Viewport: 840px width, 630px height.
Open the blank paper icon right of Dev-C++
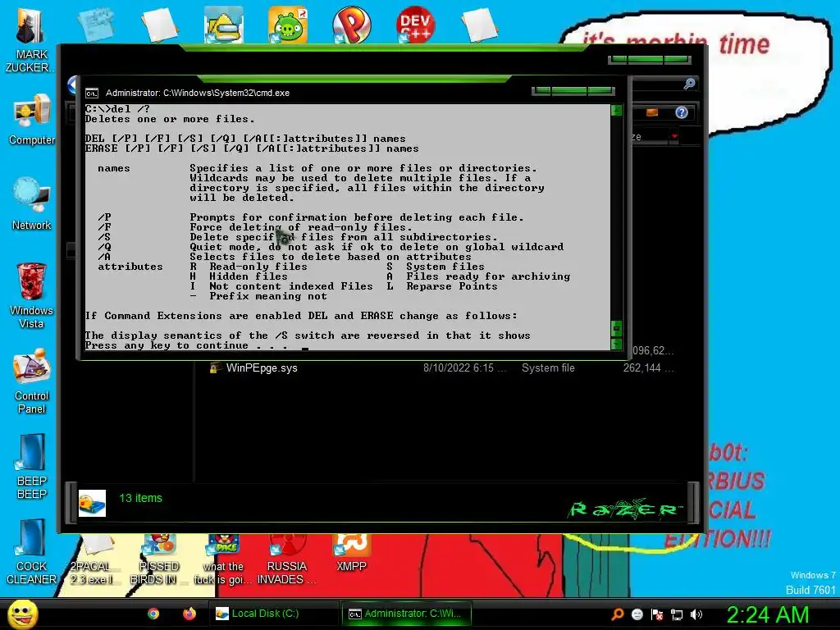coord(479,25)
